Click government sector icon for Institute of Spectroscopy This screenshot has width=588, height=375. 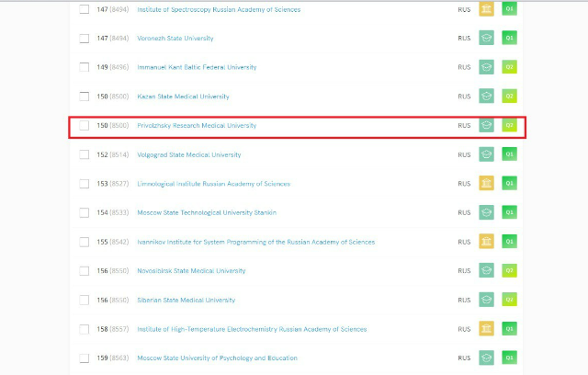click(x=486, y=8)
